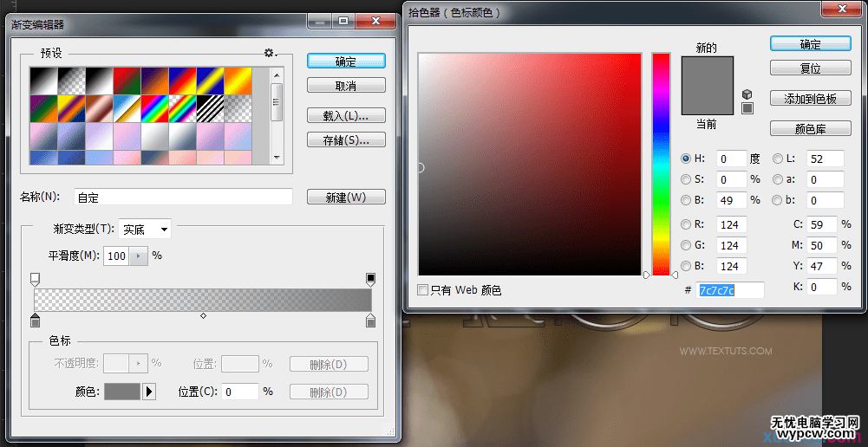Click the vertical rainbow hue slider
Image resolution: width=868 pixels, height=447 pixels.
tap(661, 165)
